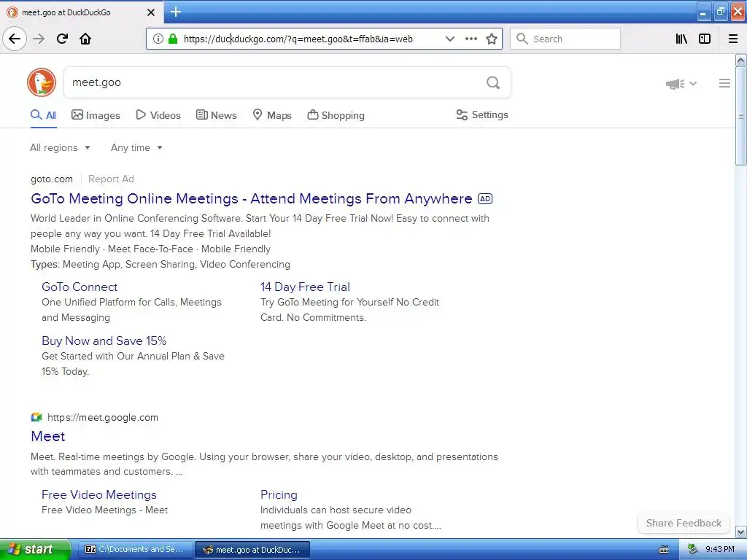Image resolution: width=747 pixels, height=560 pixels.
Task: Switch to the Shopping tab
Action: coord(336,115)
